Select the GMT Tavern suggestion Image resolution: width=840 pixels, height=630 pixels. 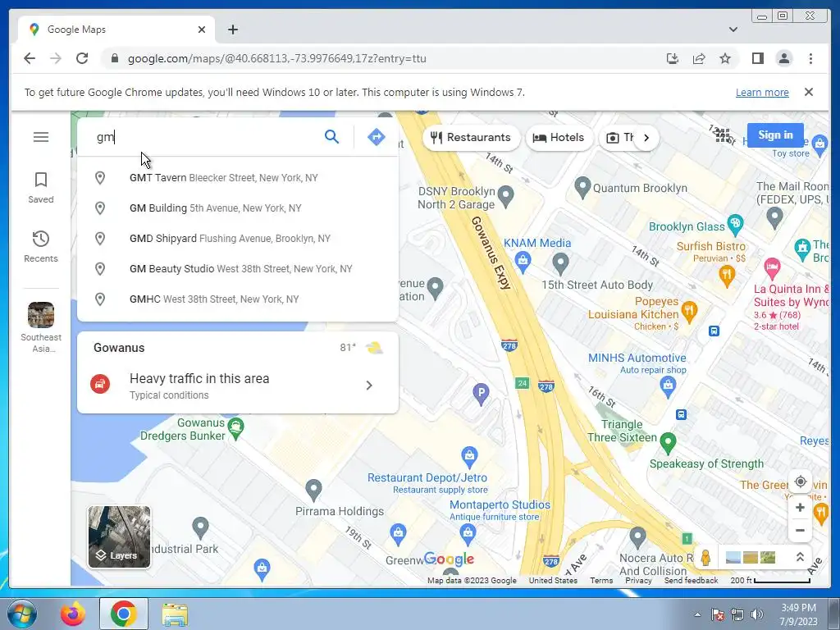(x=238, y=178)
